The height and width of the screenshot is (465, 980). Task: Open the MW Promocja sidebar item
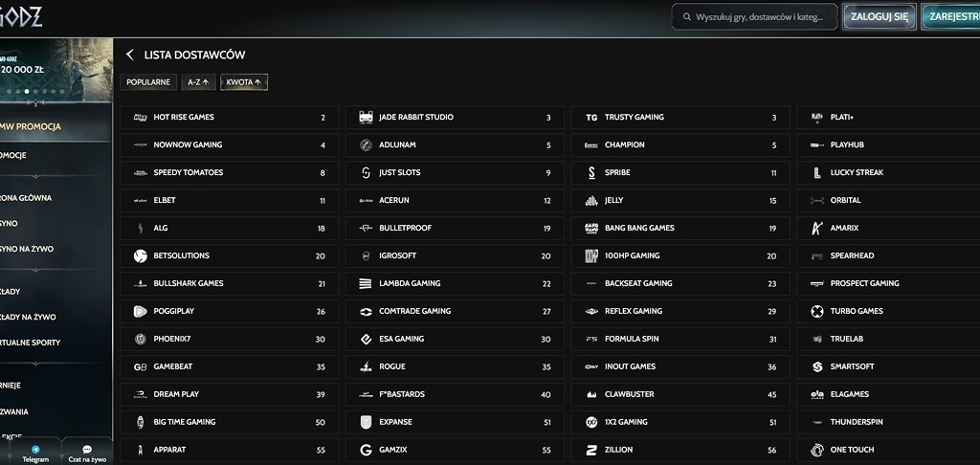(56, 127)
